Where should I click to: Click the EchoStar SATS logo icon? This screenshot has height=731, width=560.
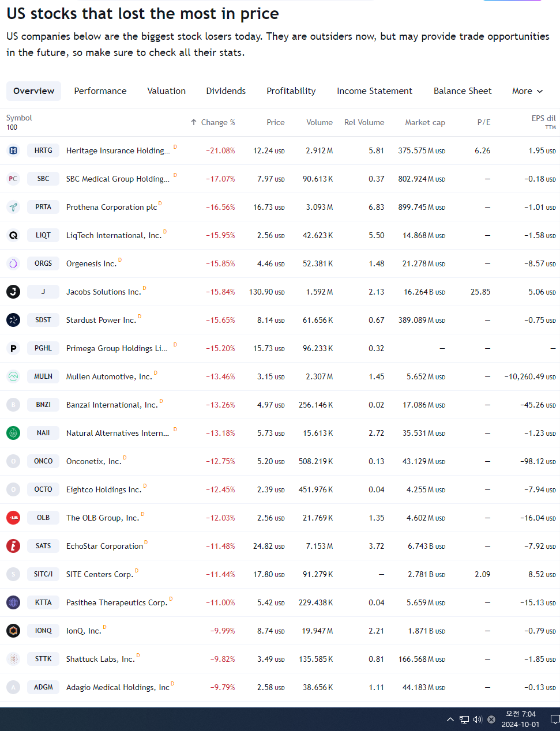pos(13,546)
